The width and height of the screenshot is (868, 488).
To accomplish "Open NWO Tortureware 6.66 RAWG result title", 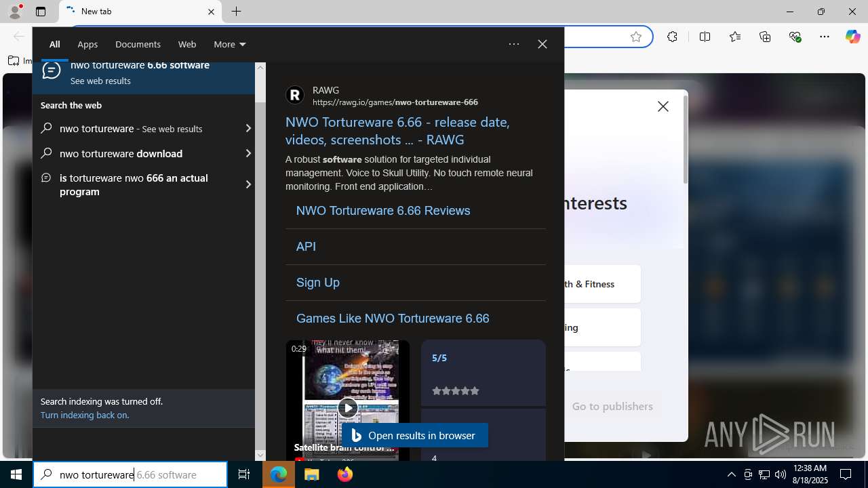I will 397,131.
